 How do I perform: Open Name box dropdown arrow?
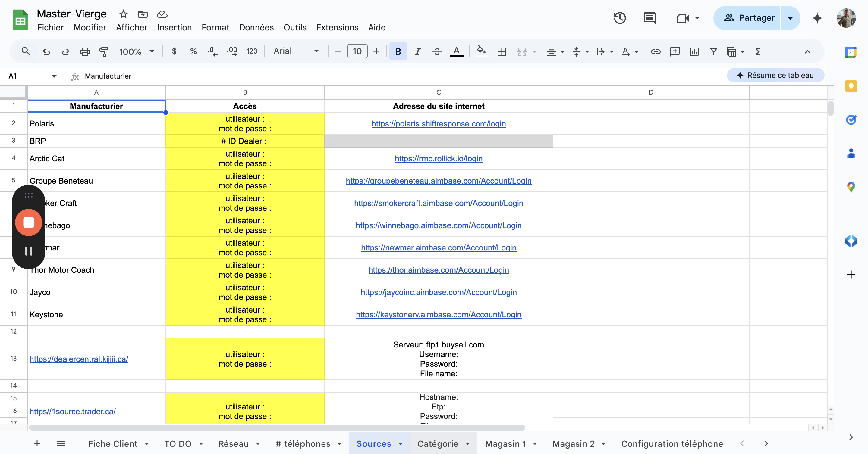pyautogui.click(x=54, y=76)
